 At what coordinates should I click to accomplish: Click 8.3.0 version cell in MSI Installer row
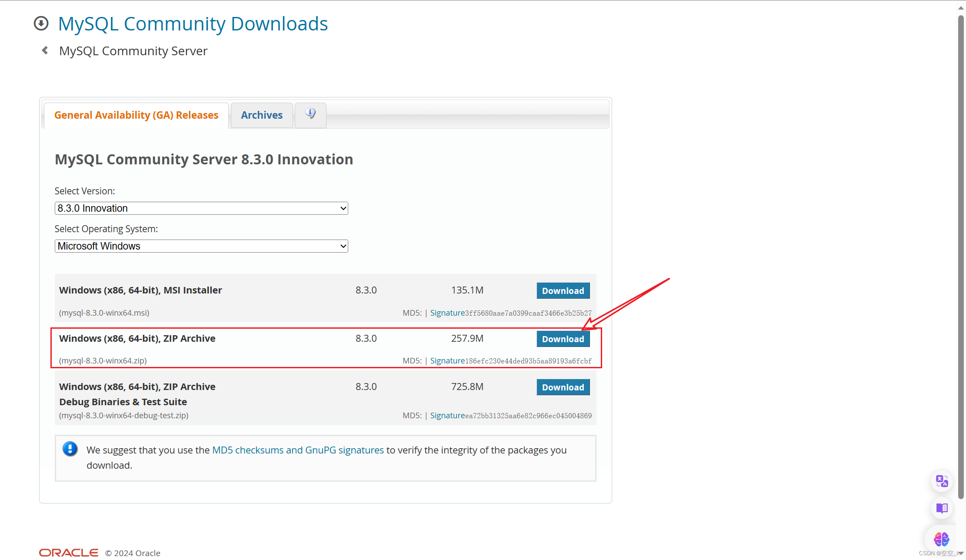pyautogui.click(x=366, y=290)
